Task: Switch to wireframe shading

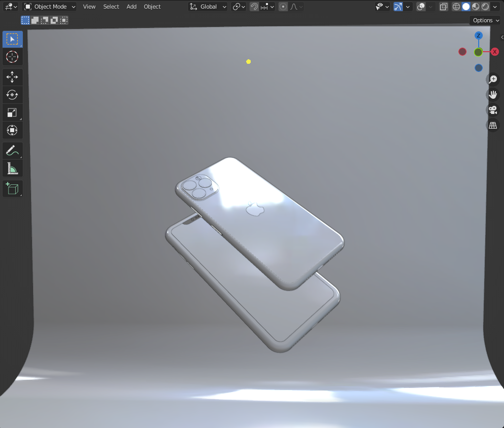Action: pos(456,7)
